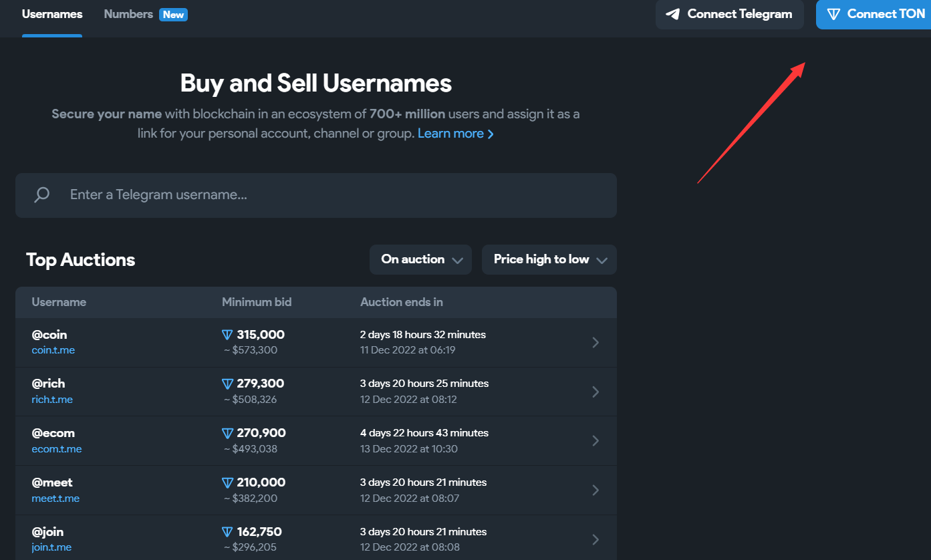This screenshot has width=931, height=560.
Task: Click the Telegram paper plane icon
Action: [673, 14]
